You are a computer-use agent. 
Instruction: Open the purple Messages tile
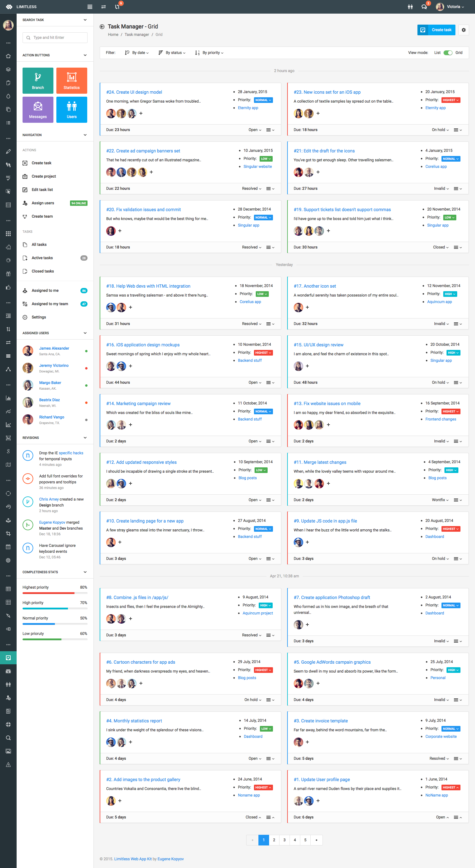pos(38,110)
